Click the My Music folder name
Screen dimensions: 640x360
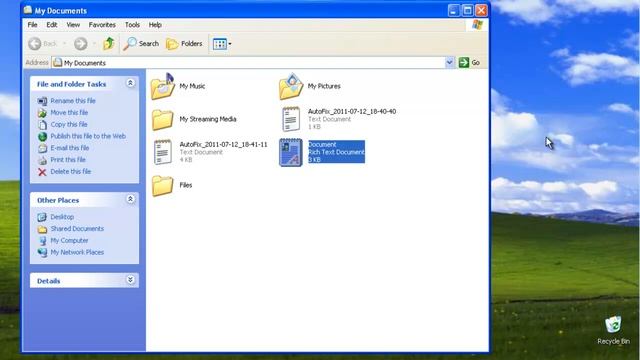(192, 86)
